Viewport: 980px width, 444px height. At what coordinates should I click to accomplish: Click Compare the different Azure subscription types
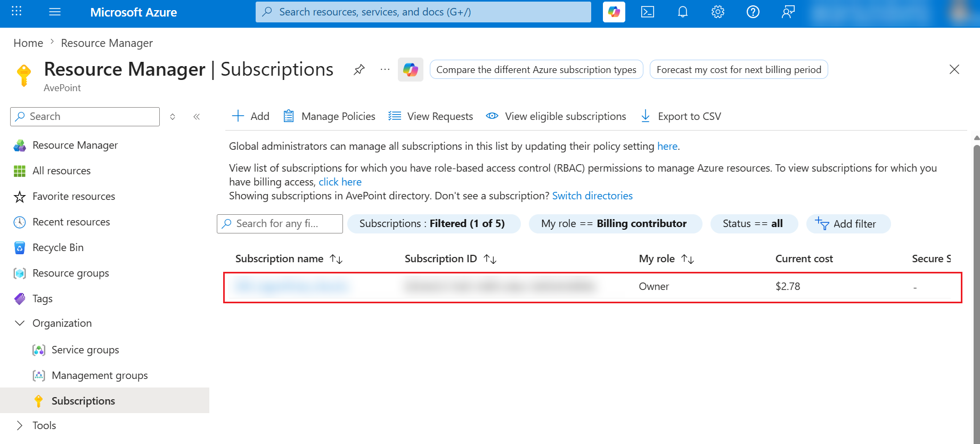[x=536, y=69]
